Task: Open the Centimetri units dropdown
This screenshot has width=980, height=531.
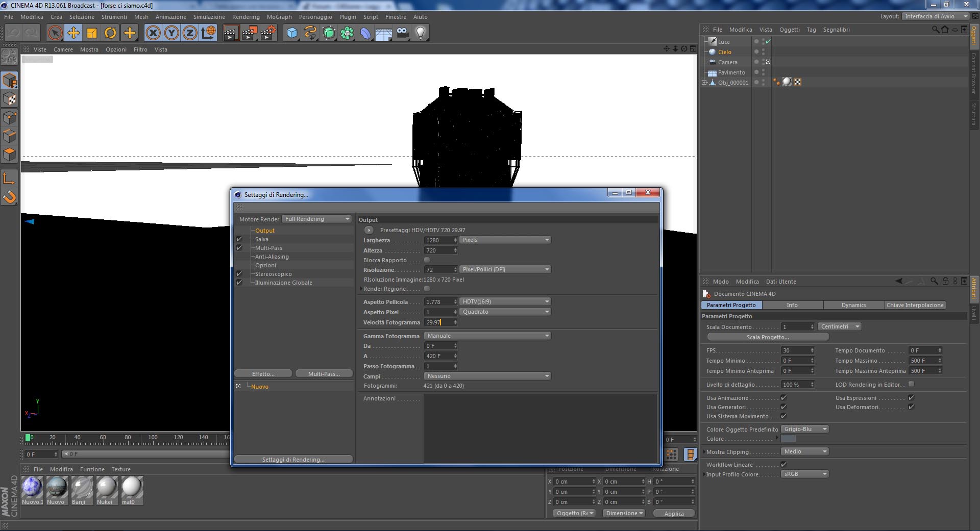Action: click(840, 326)
